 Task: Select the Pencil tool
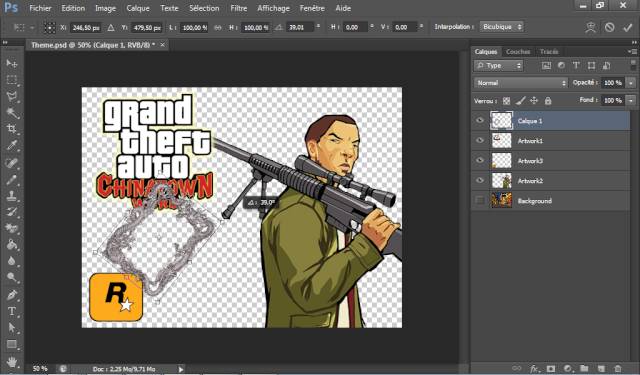[x=12, y=180]
